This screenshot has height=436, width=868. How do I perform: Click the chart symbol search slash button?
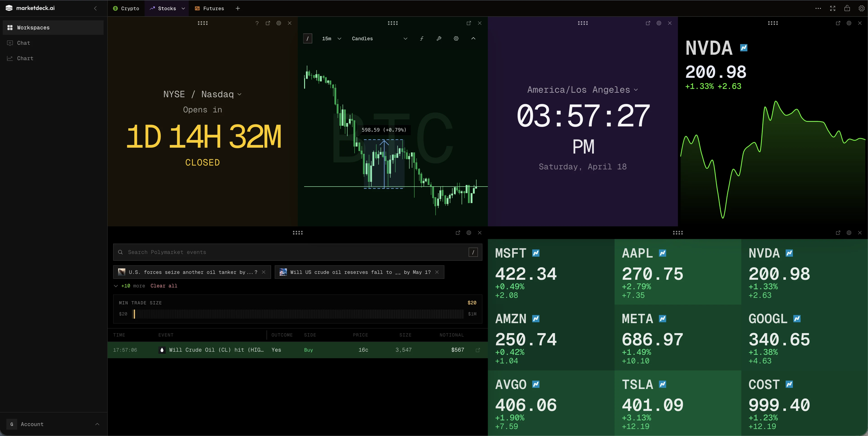click(308, 39)
